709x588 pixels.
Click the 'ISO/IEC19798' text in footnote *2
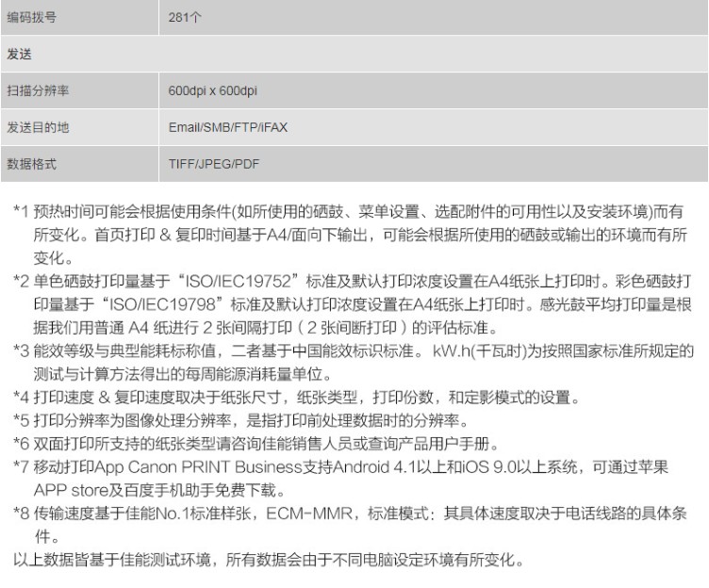pos(163,304)
